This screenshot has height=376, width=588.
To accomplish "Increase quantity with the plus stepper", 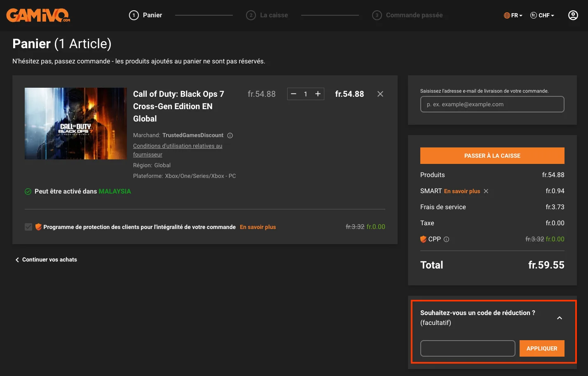I will click(x=318, y=94).
